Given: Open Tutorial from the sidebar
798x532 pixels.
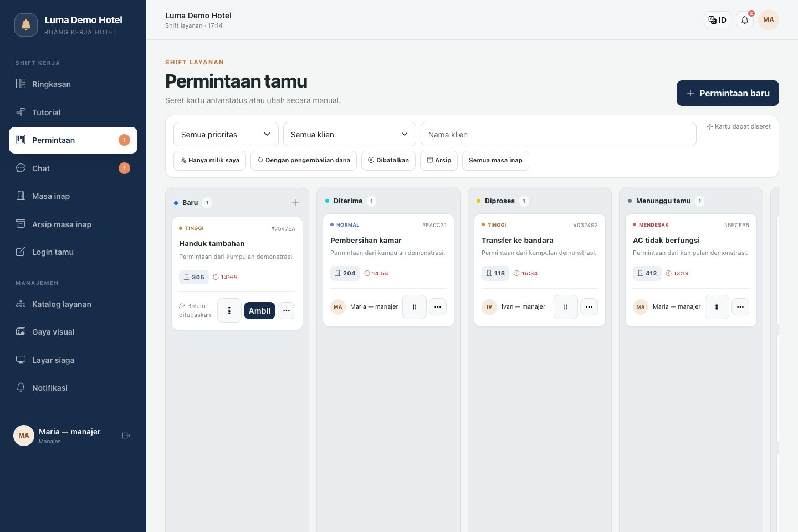Looking at the screenshot, I should pyautogui.click(x=73, y=112).
